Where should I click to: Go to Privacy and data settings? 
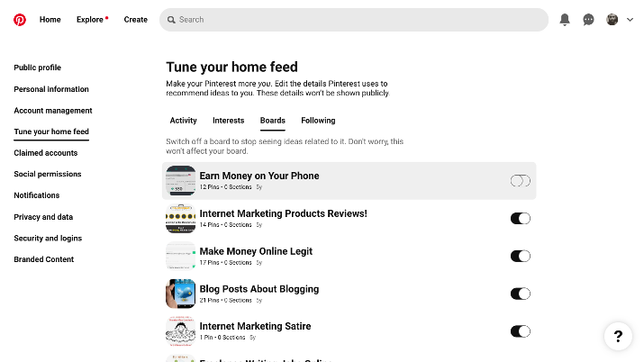(43, 217)
